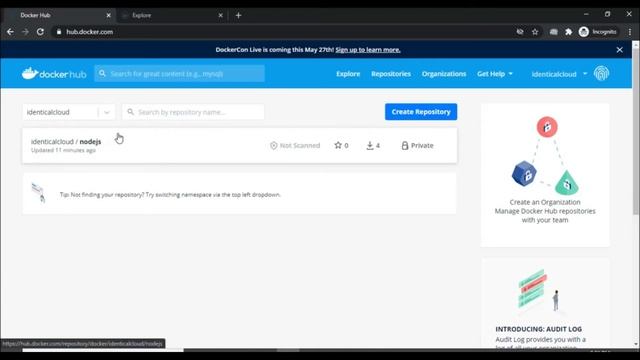The width and height of the screenshot is (640, 360).
Task: Click the tracking-blocked eye icon in address bar
Action: tap(520, 32)
